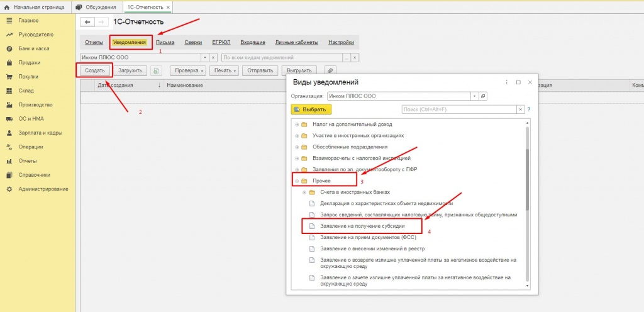Select Запрос сведений, составляющих налоговую тайну

coord(418,214)
